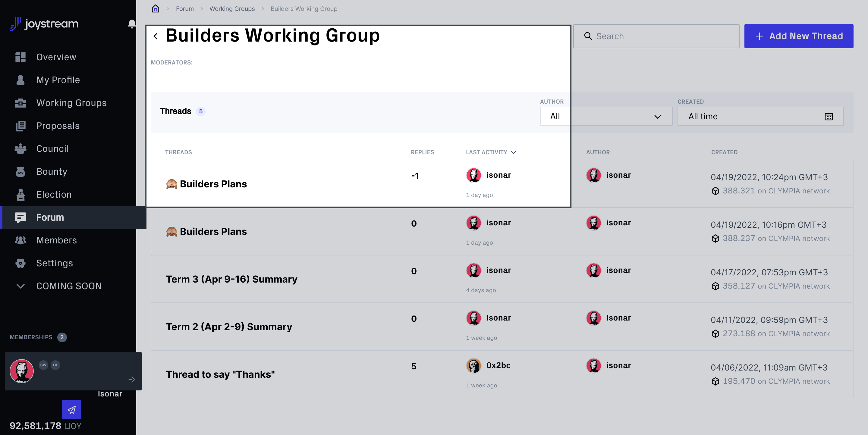The image size is (868, 435).
Task: Click Working Groups breadcrumb link
Action: click(x=232, y=9)
